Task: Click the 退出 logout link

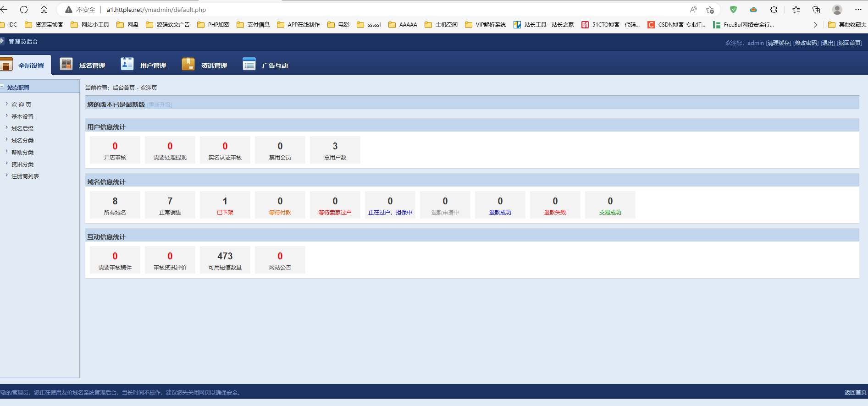Action: click(x=828, y=43)
